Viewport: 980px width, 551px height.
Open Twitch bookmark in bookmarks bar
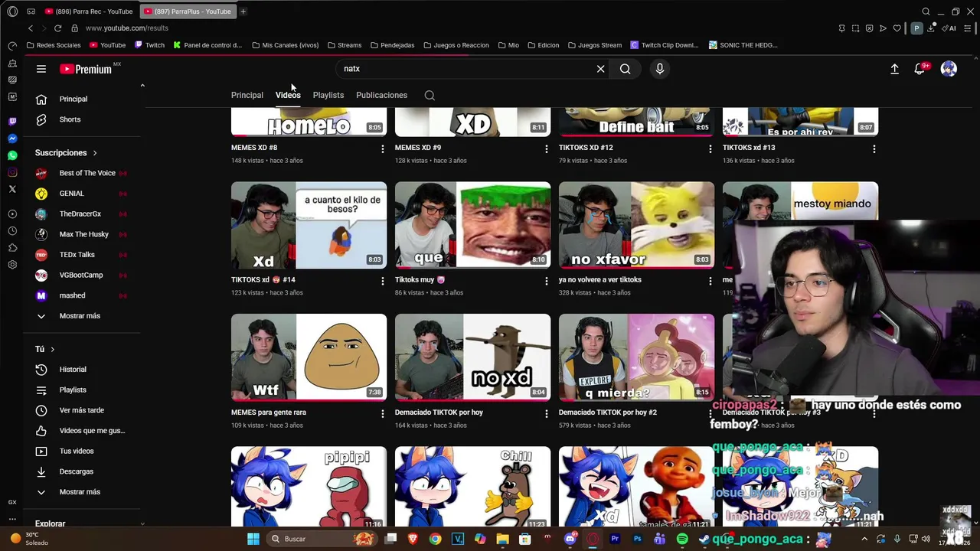click(x=149, y=45)
